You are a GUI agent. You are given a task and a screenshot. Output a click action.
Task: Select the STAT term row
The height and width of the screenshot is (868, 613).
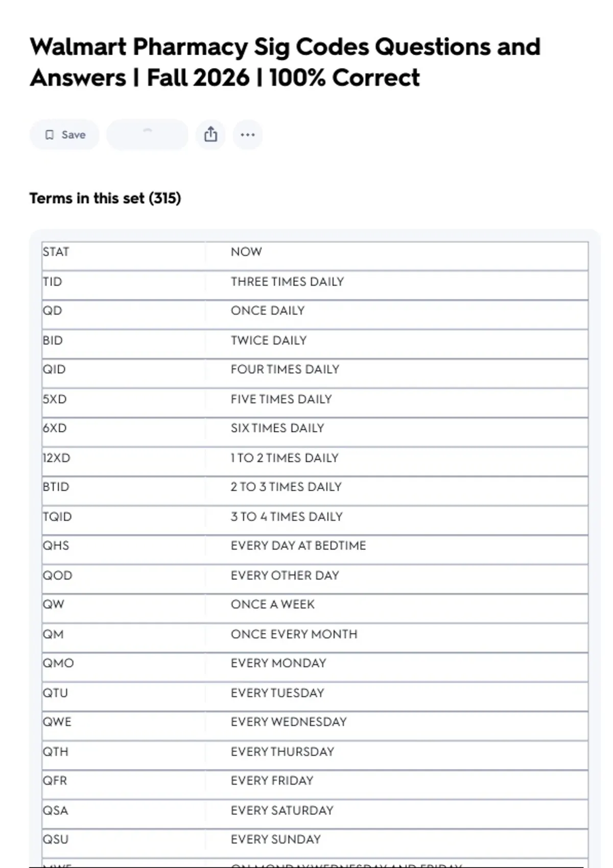[315, 256]
